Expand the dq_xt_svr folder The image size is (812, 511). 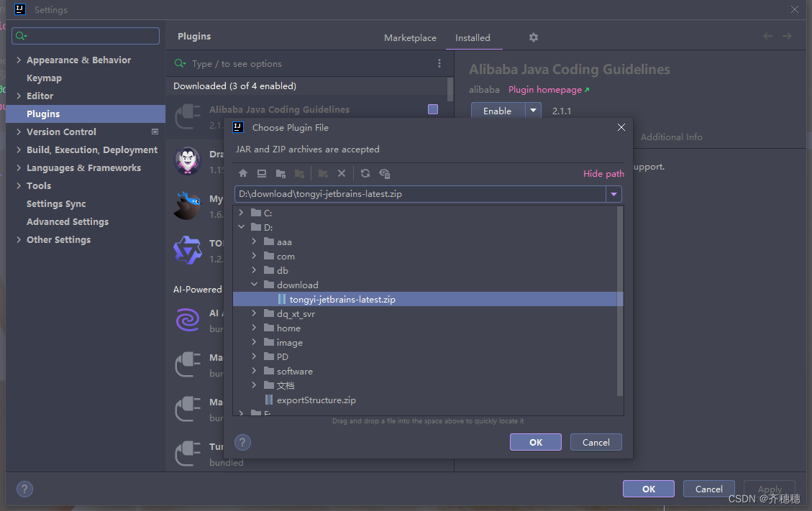pyautogui.click(x=254, y=313)
